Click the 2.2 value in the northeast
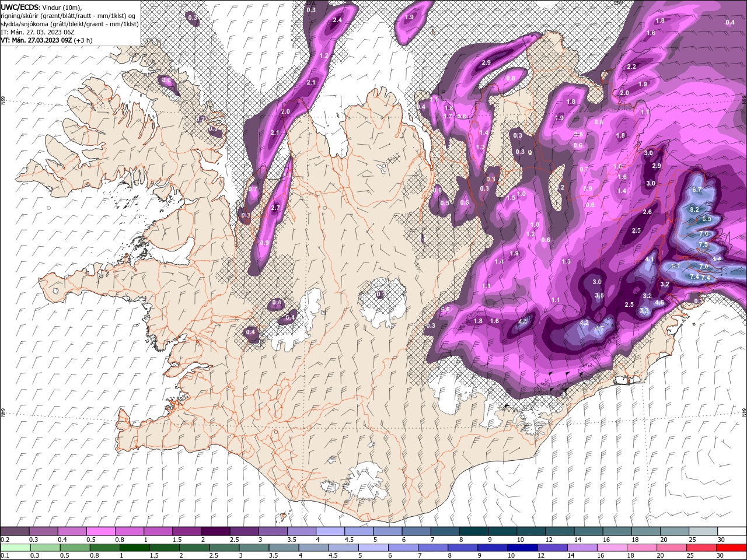747x560 pixels. (631, 67)
